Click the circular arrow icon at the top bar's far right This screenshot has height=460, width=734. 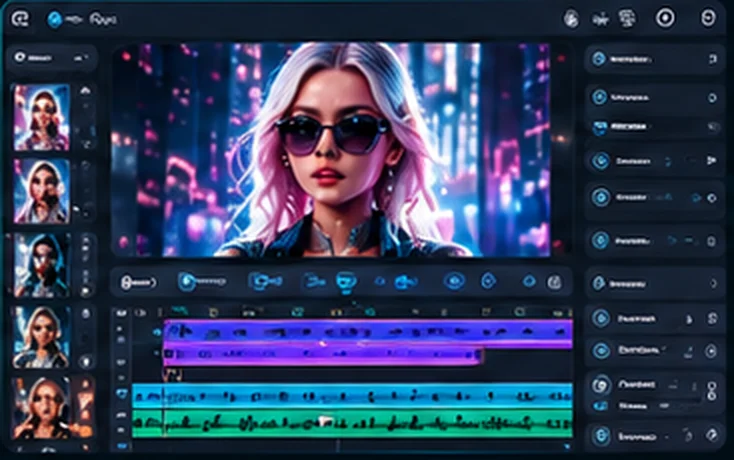pos(708,18)
